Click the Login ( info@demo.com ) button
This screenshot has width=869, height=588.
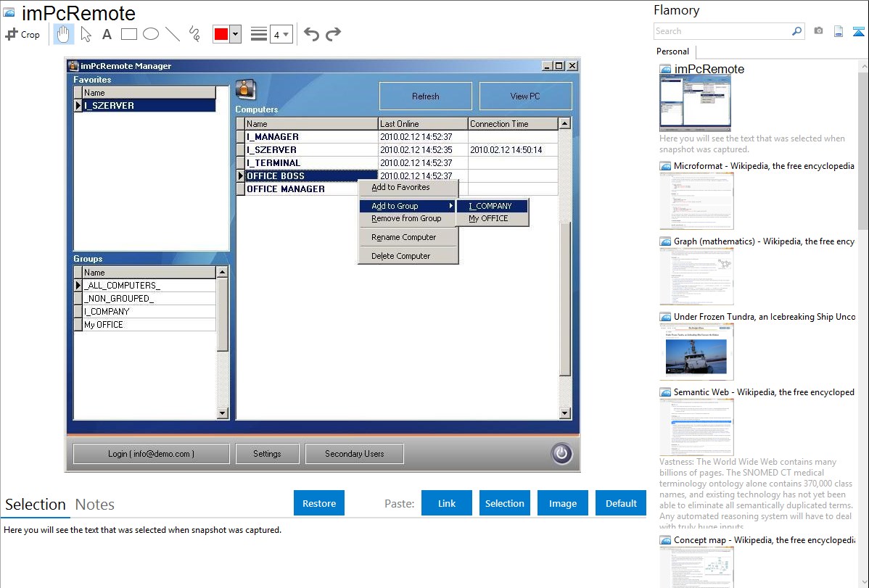152,454
